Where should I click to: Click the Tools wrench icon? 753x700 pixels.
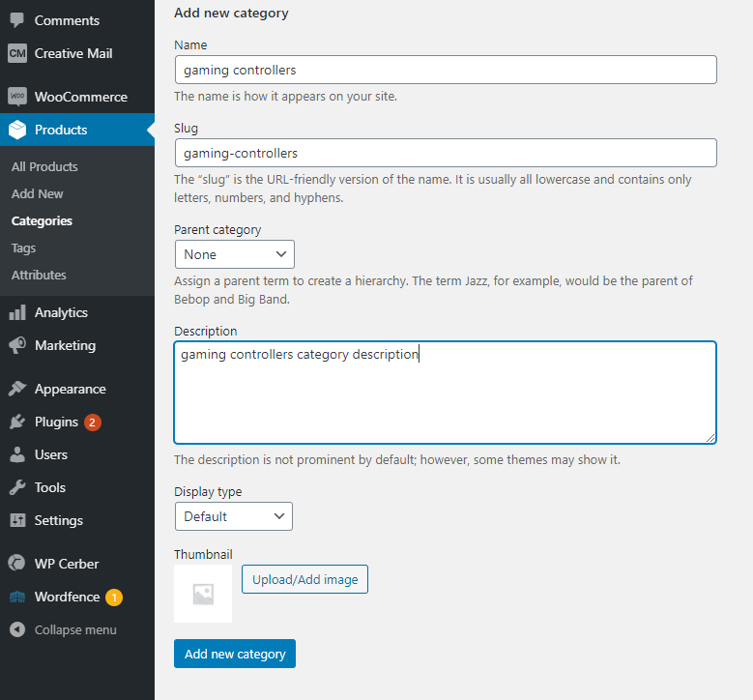tap(17, 487)
